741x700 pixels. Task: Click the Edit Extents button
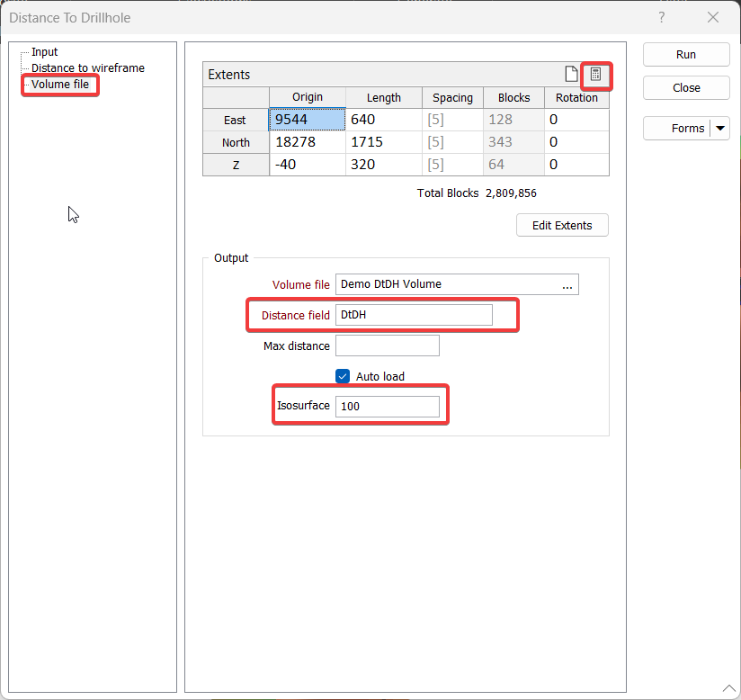coord(562,225)
